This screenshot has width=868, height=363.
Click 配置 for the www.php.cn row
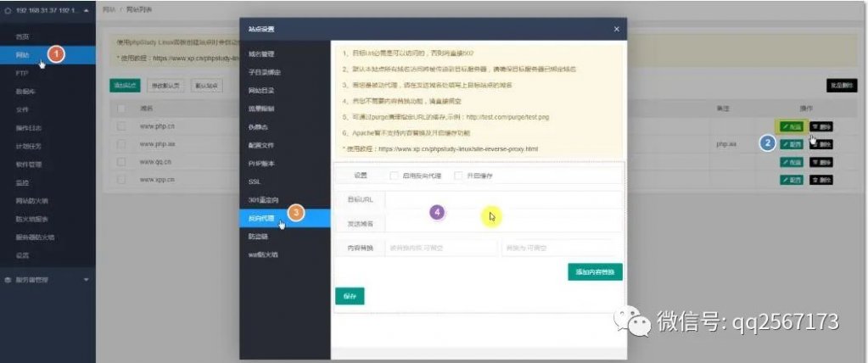[x=792, y=126]
